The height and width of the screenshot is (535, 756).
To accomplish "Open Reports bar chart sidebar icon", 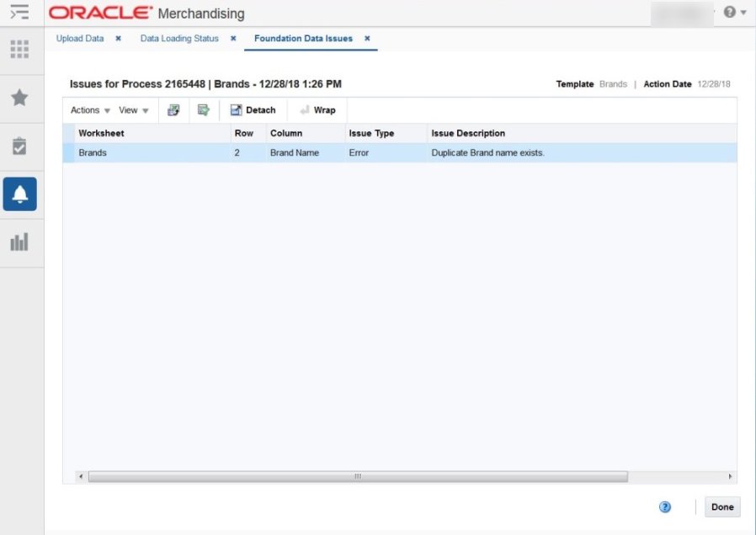I will click(x=19, y=241).
